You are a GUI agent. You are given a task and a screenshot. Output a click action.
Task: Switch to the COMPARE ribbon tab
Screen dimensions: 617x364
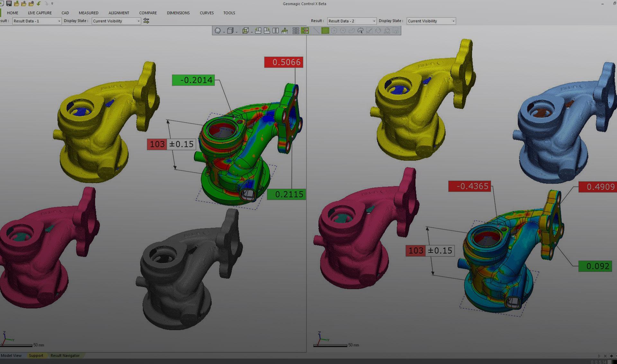click(148, 13)
